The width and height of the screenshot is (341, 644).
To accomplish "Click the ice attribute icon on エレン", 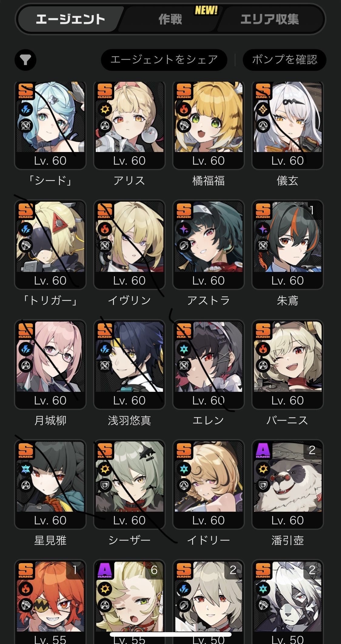I will pyautogui.click(x=184, y=349).
